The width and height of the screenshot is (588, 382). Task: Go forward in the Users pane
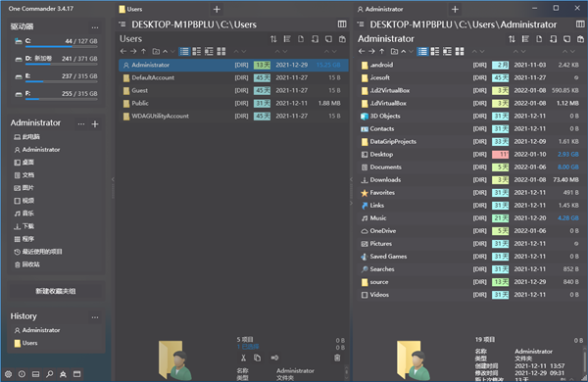[133, 51]
